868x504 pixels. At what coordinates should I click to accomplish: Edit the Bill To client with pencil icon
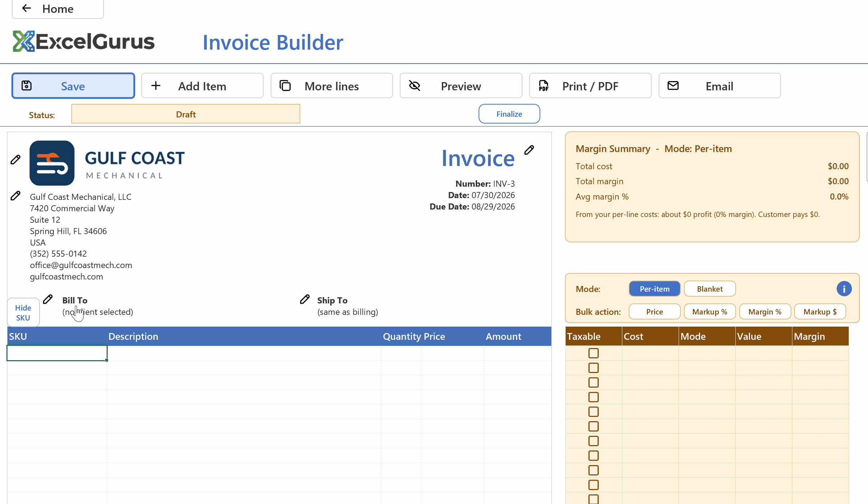point(48,299)
